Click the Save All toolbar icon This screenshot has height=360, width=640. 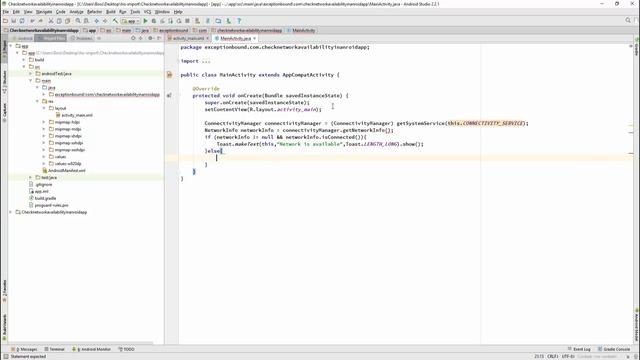13,21
